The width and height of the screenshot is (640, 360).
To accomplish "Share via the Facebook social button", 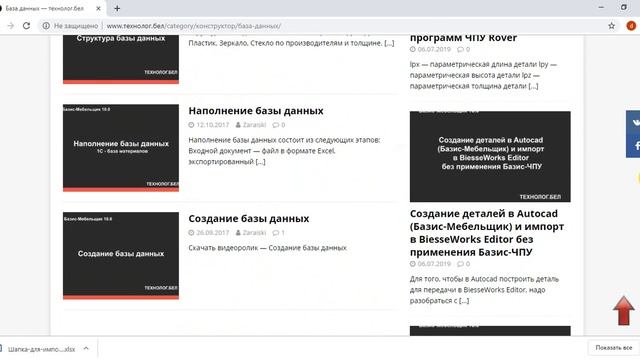I will click(x=634, y=146).
